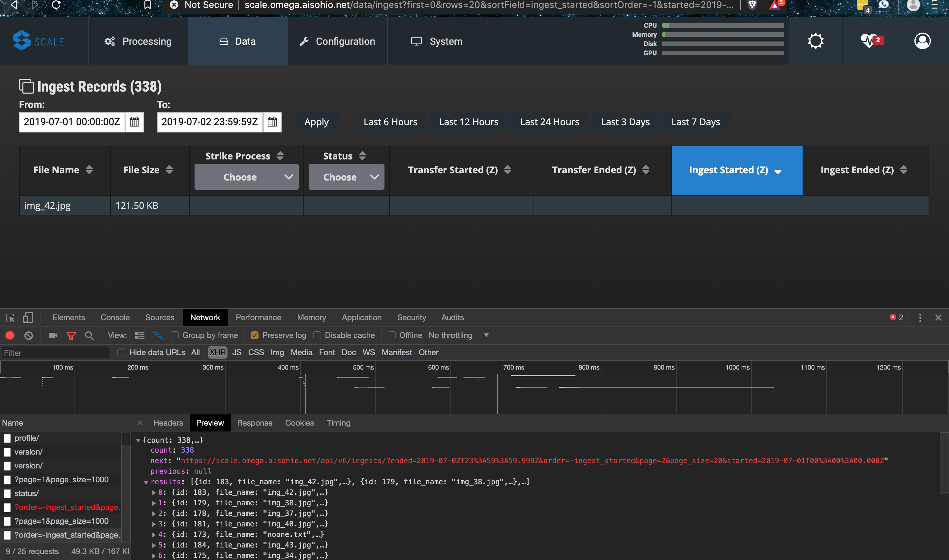Open the Strike Process Choose dropdown

point(246,177)
